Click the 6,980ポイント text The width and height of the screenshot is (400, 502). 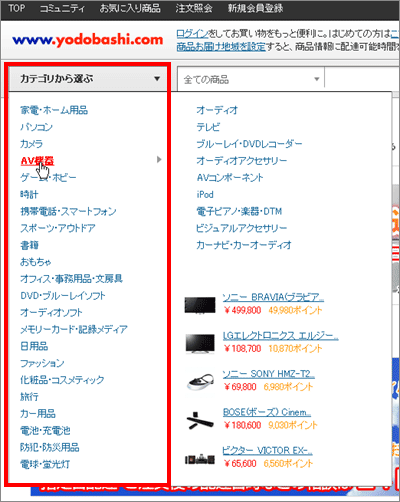(x=288, y=387)
